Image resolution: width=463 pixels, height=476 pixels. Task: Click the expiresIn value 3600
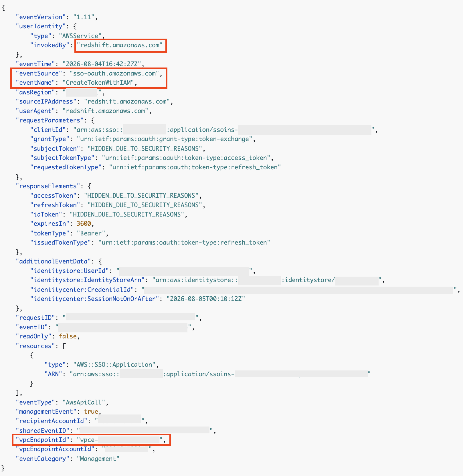tap(84, 224)
